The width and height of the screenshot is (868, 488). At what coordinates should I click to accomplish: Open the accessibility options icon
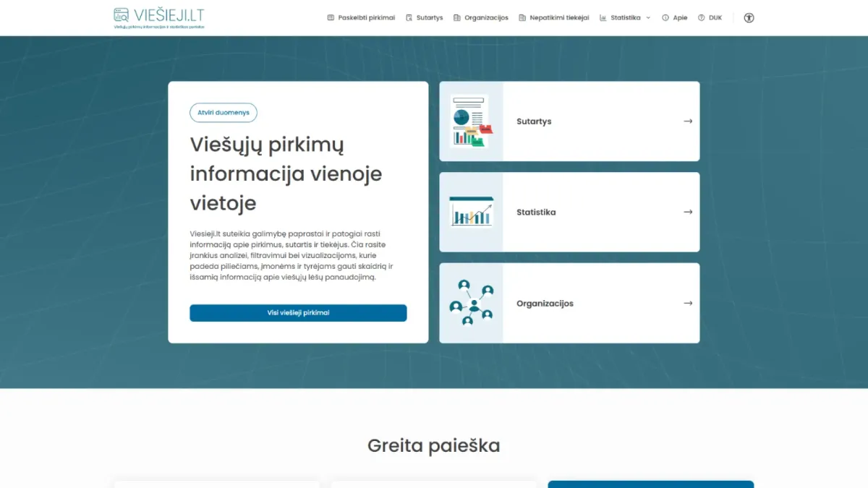pos(749,18)
